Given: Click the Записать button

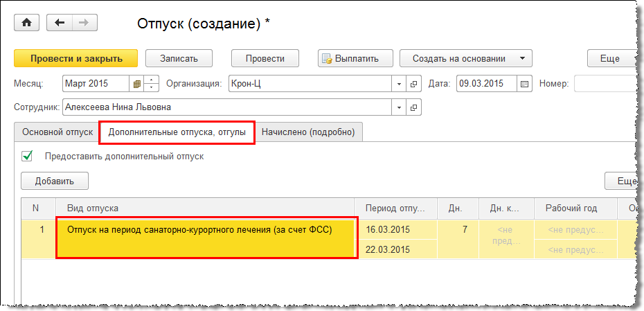Looking at the screenshot, I should click(x=179, y=58).
